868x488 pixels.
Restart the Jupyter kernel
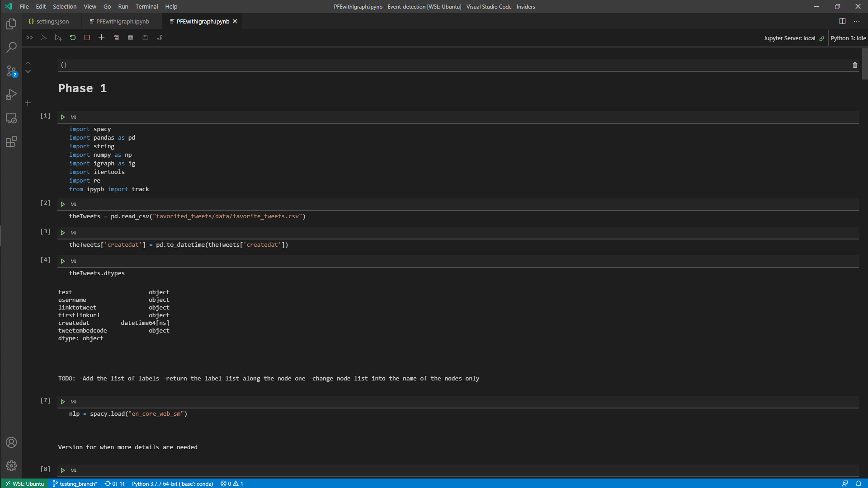pyautogui.click(x=73, y=38)
